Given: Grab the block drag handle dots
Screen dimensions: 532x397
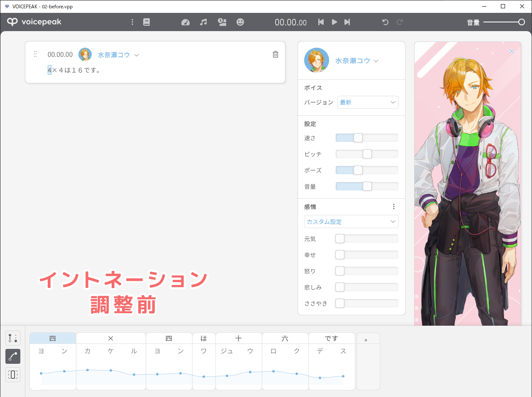Looking at the screenshot, I should click(x=35, y=54).
